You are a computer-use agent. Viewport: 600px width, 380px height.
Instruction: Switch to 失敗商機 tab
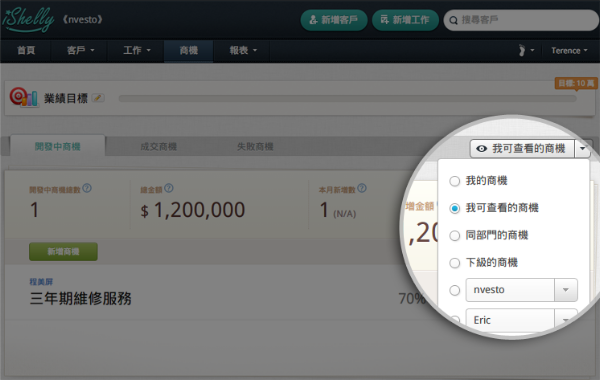click(x=255, y=147)
